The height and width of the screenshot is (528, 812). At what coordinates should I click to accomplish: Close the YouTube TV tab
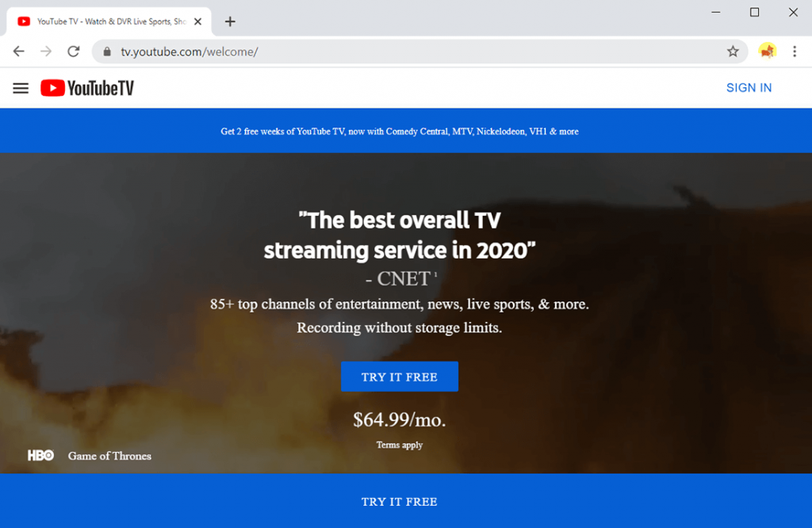point(197,21)
